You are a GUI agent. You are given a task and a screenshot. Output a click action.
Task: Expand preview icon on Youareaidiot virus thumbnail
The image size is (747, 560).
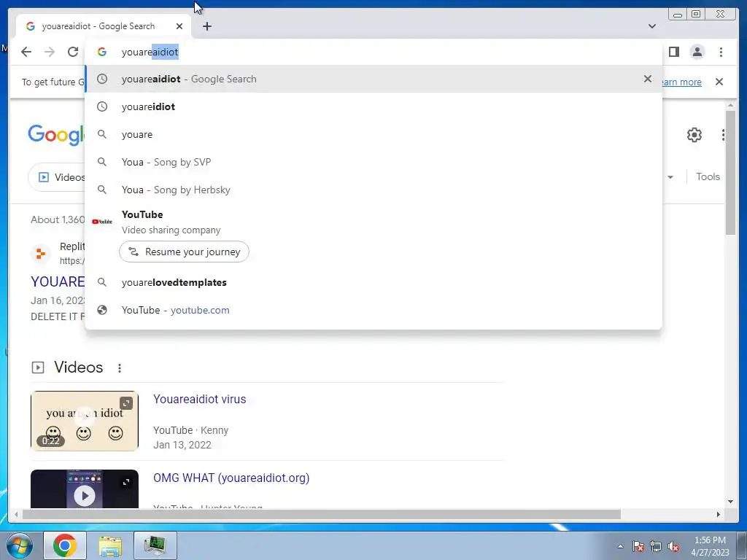pyautogui.click(x=126, y=403)
